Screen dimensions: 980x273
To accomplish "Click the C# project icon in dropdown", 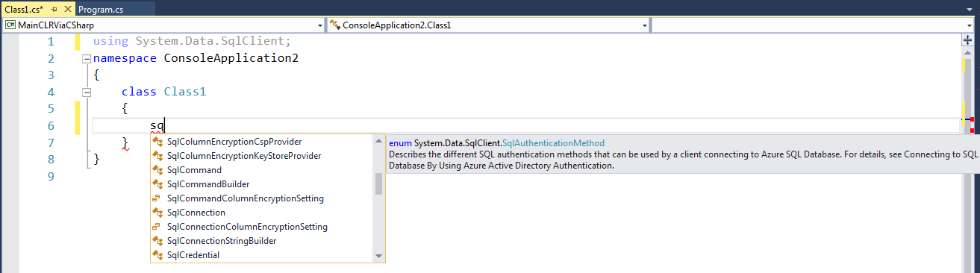I will point(10,25).
